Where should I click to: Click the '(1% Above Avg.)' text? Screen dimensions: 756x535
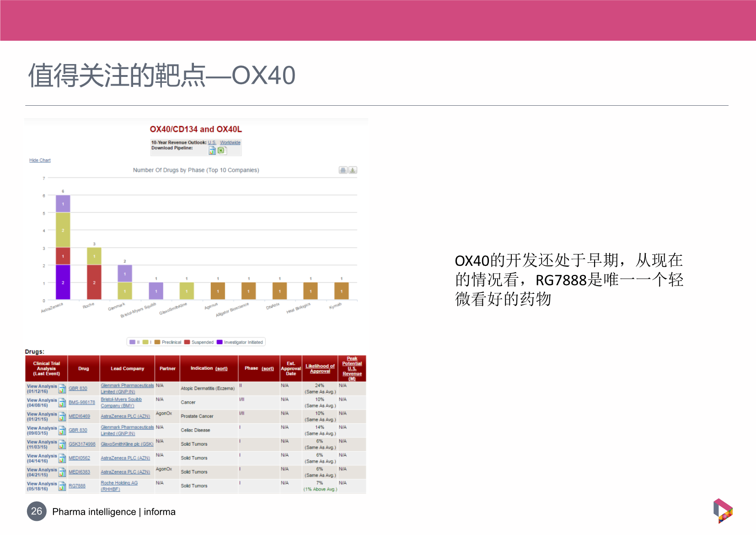(320, 490)
